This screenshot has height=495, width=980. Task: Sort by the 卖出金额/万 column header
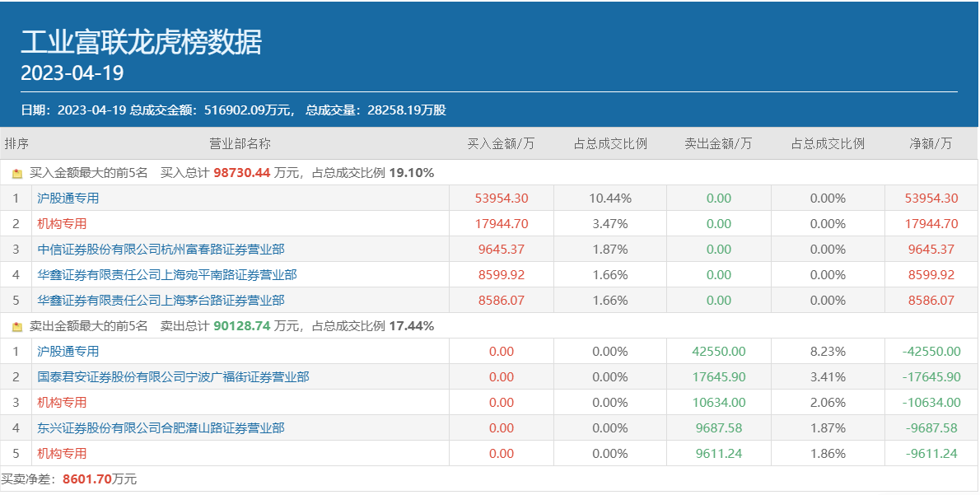(x=719, y=142)
